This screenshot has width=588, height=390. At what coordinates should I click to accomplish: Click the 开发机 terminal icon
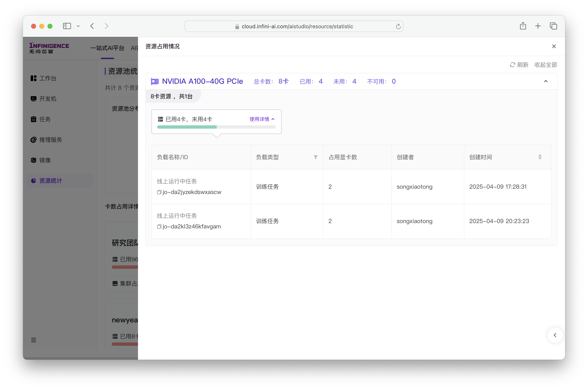pos(33,99)
